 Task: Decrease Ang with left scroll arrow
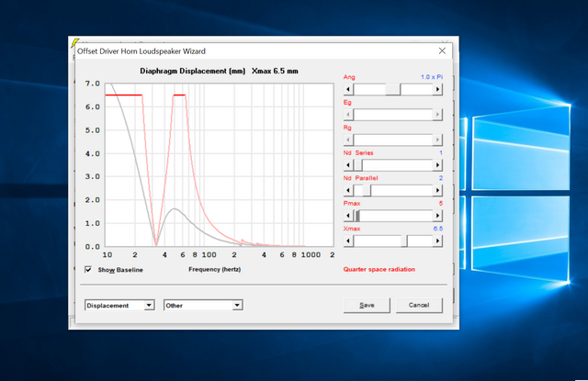pos(348,90)
